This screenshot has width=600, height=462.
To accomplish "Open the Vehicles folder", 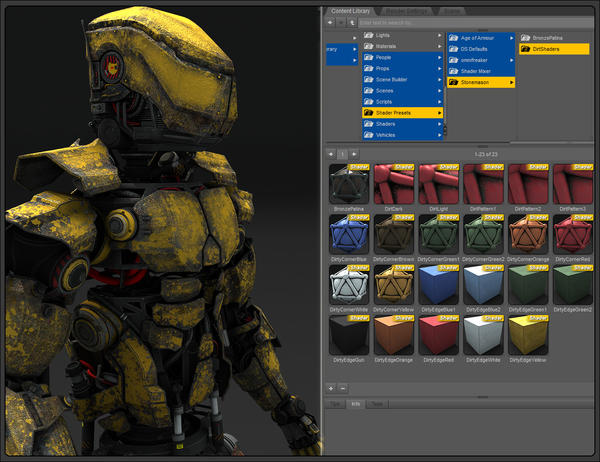I will click(403, 135).
